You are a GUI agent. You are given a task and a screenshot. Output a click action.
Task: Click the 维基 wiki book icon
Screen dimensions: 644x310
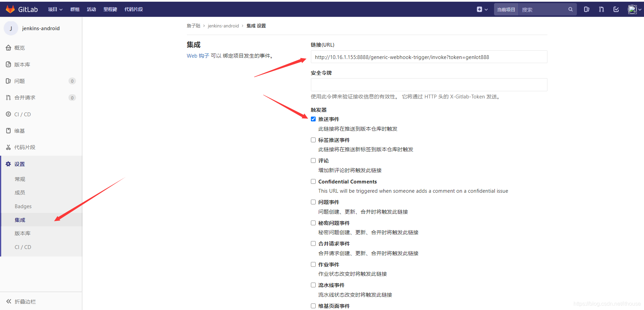[x=8, y=131]
